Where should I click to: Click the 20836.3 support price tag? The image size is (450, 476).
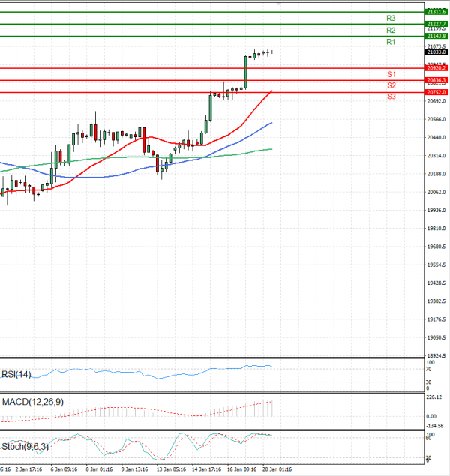[x=436, y=80]
